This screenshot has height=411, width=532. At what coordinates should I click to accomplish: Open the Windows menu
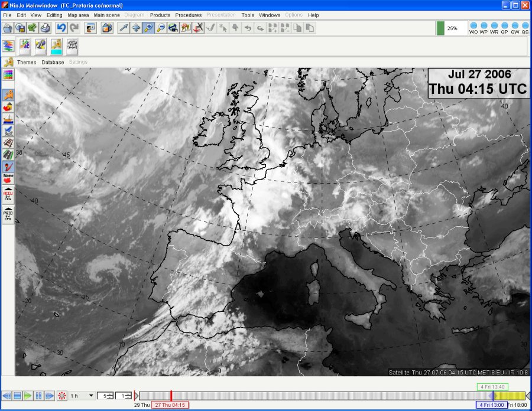point(270,15)
